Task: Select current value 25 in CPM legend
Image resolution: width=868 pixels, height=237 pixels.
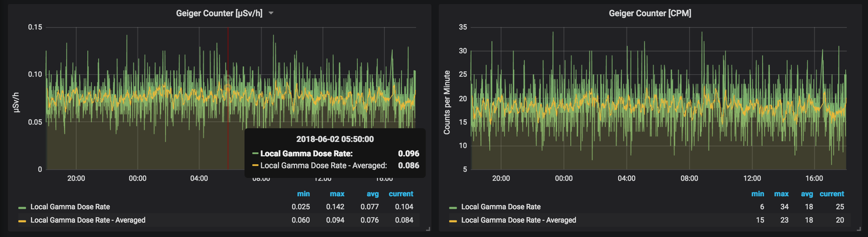Action: pyautogui.click(x=840, y=207)
